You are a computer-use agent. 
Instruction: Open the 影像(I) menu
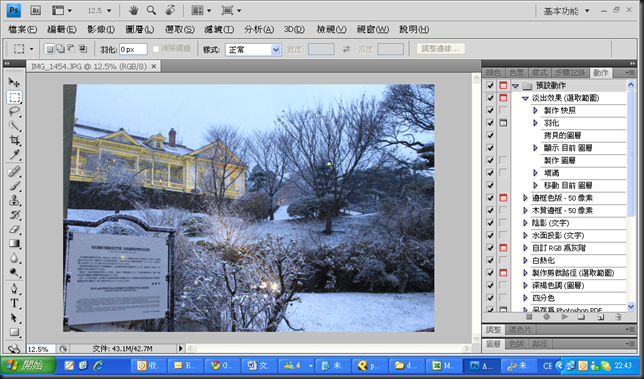point(101,29)
